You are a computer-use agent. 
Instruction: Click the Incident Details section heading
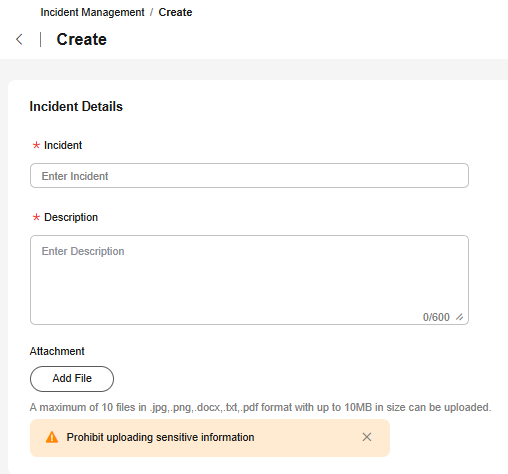tap(76, 107)
